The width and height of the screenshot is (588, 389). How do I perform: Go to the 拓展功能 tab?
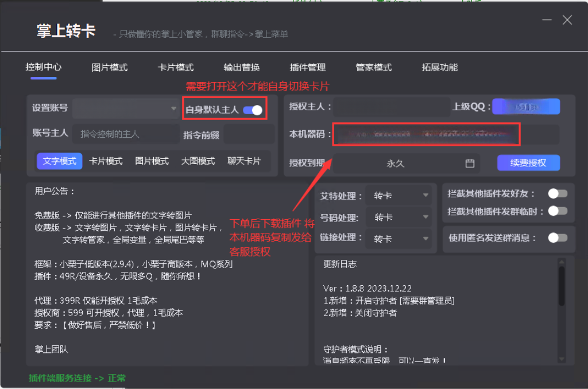click(x=440, y=68)
